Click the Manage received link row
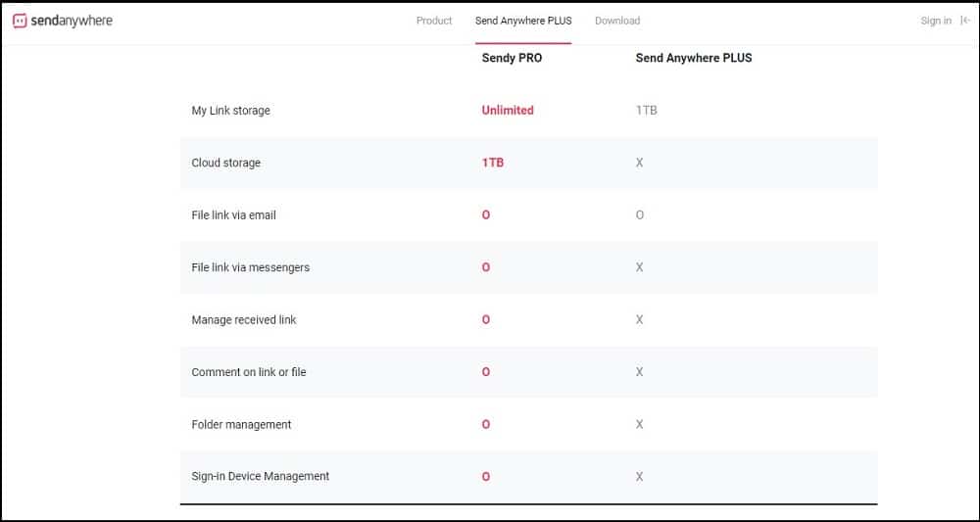The height and width of the screenshot is (522, 980). coord(529,319)
